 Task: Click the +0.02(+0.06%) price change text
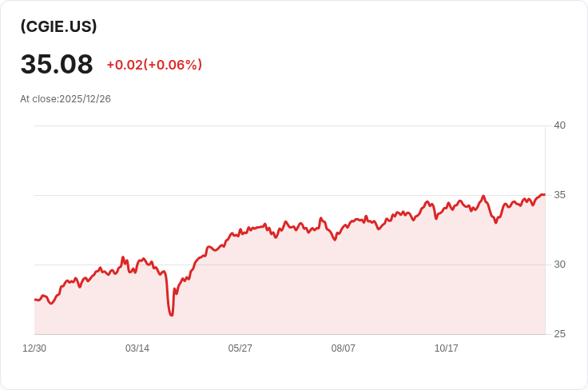154,65
